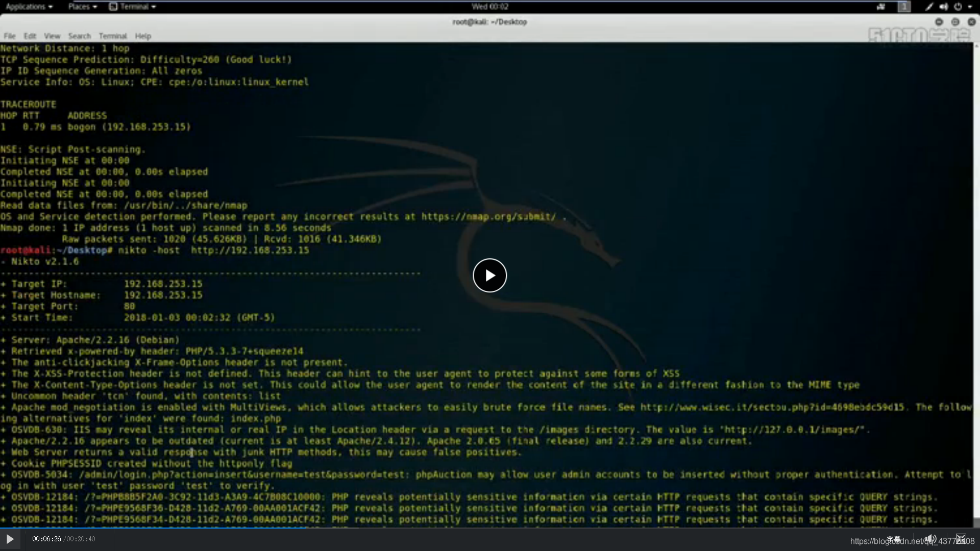
Task: Click the "OSVDB-5034" line
Action: click(486, 480)
